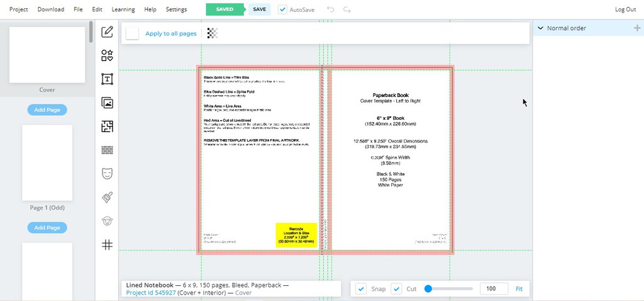
Task: Click the zoom slider handle
Action: click(x=428, y=288)
